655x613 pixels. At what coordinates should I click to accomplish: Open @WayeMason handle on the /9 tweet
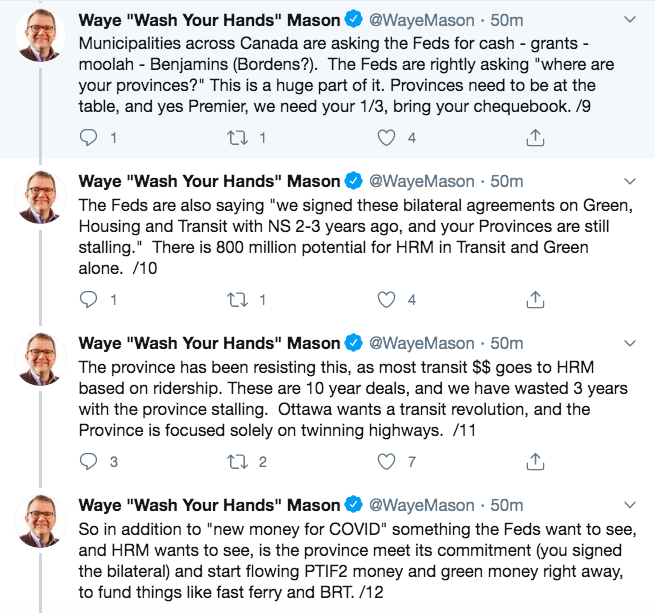click(x=422, y=19)
